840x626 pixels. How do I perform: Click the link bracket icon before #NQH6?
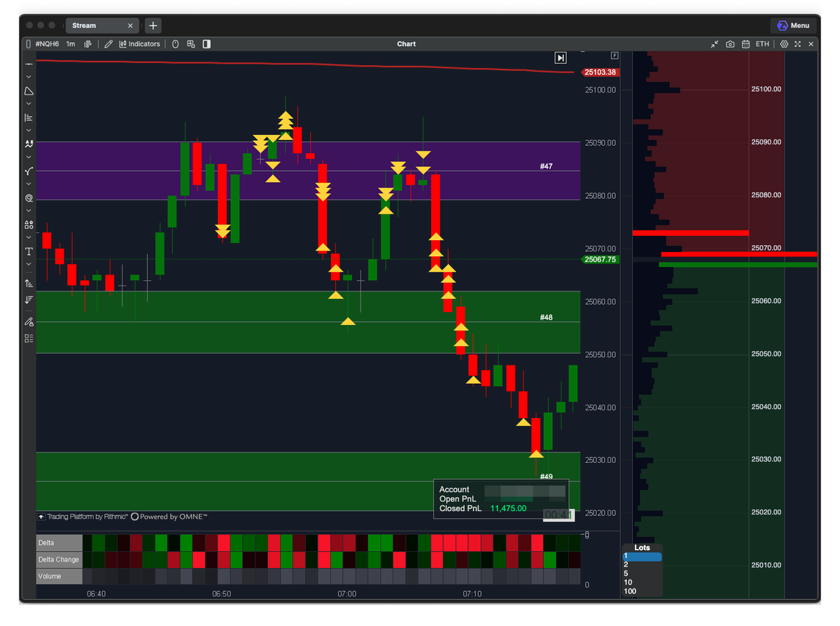tap(27, 44)
